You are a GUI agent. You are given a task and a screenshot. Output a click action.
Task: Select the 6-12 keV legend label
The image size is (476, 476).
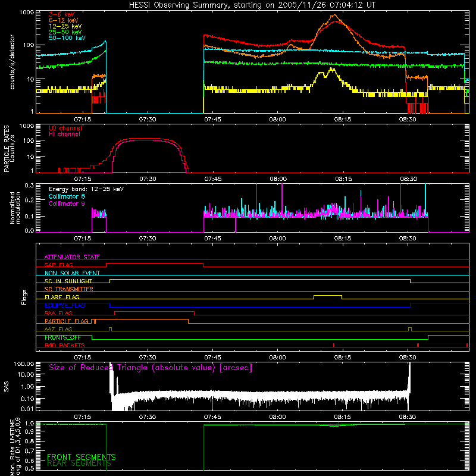pyautogui.click(x=64, y=20)
